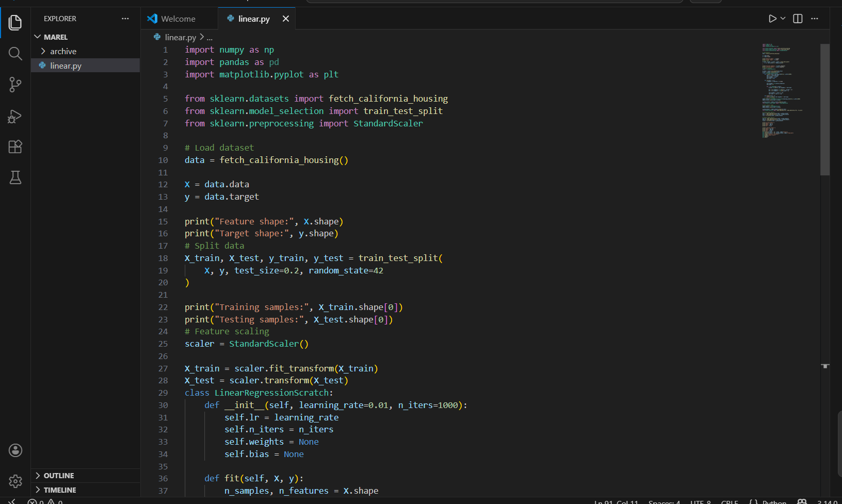Click the Python icon on linear.py tab

(231, 19)
